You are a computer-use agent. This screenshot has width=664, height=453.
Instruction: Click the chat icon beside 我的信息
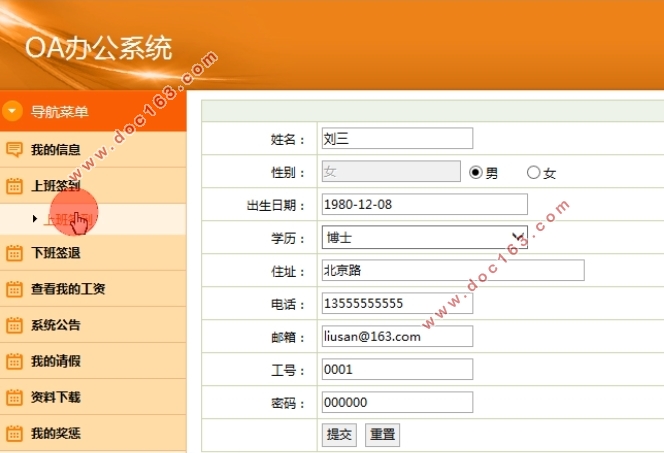[14, 149]
